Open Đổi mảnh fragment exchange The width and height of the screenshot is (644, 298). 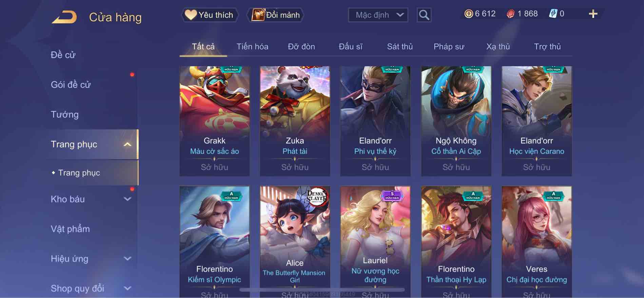[276, 15]
